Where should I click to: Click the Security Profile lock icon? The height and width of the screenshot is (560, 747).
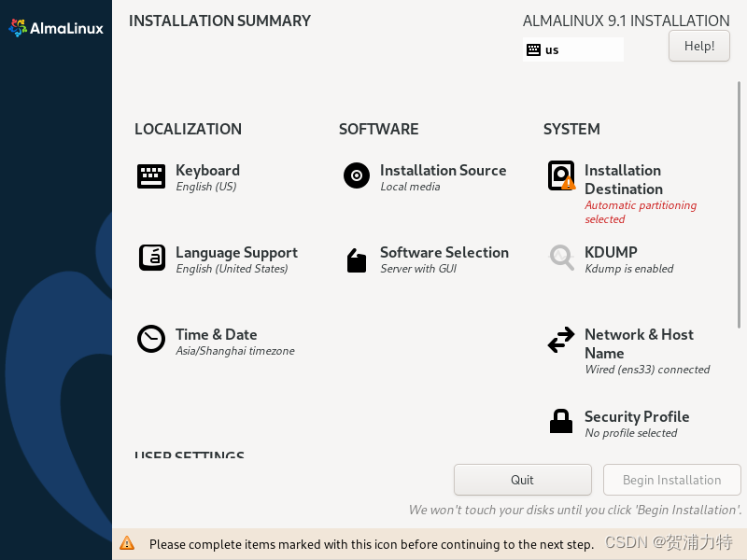[561, 421]
